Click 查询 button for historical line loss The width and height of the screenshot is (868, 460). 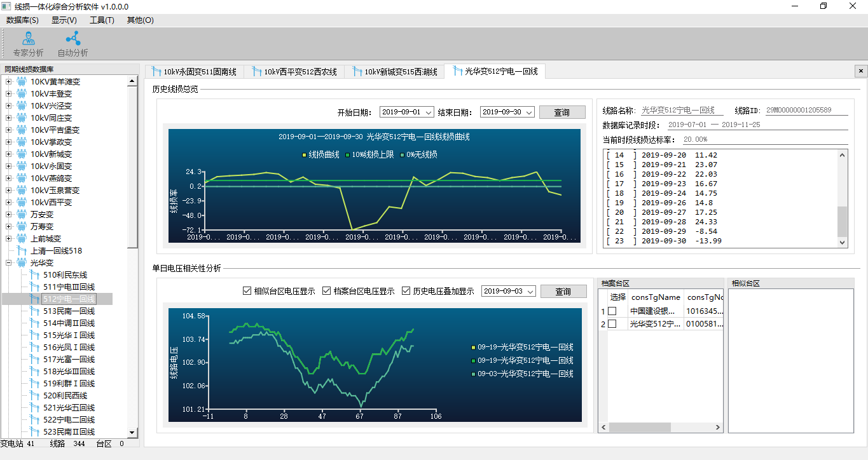562,112
